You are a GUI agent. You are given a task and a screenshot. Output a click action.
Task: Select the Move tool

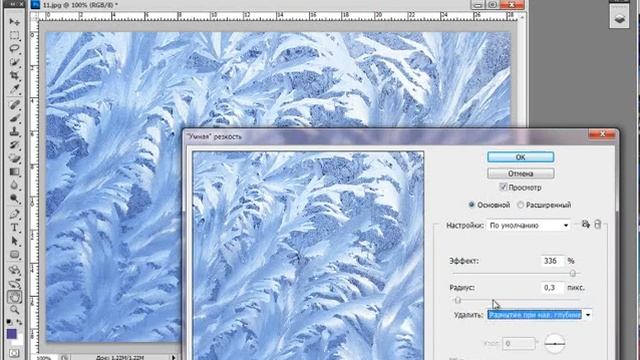[x=14, y=21]
